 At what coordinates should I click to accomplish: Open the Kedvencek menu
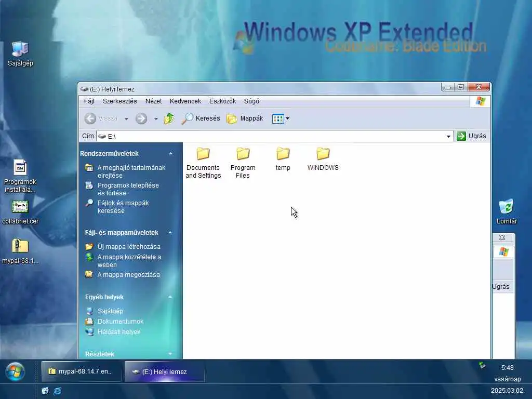tap(185, 101)
